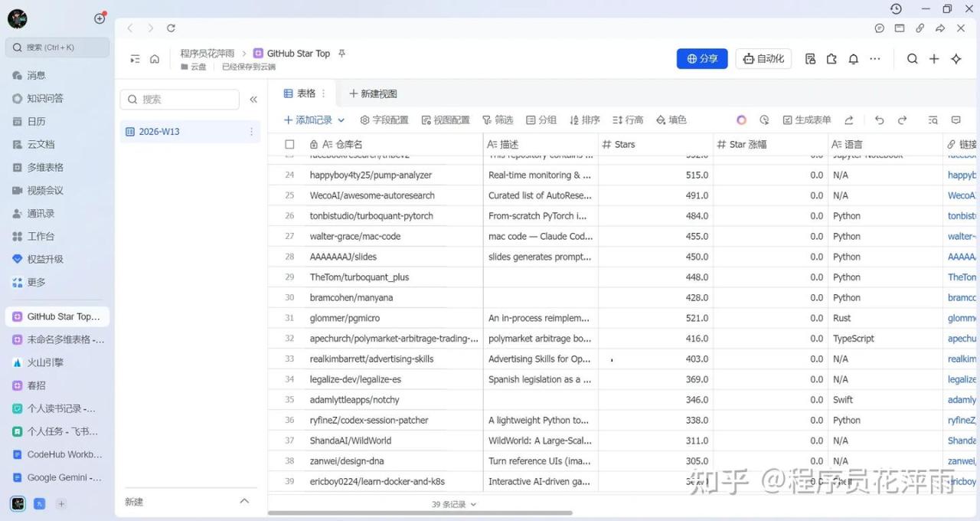Open 筛选 filter tool

tap(497, 120)
